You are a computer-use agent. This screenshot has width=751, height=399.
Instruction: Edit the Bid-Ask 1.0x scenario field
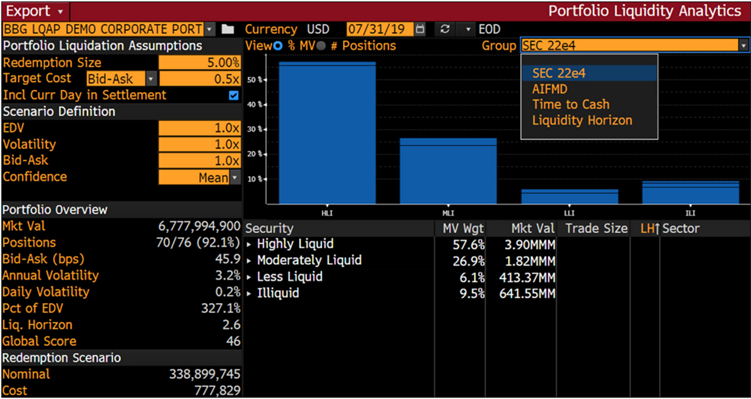tap(200, 160)
